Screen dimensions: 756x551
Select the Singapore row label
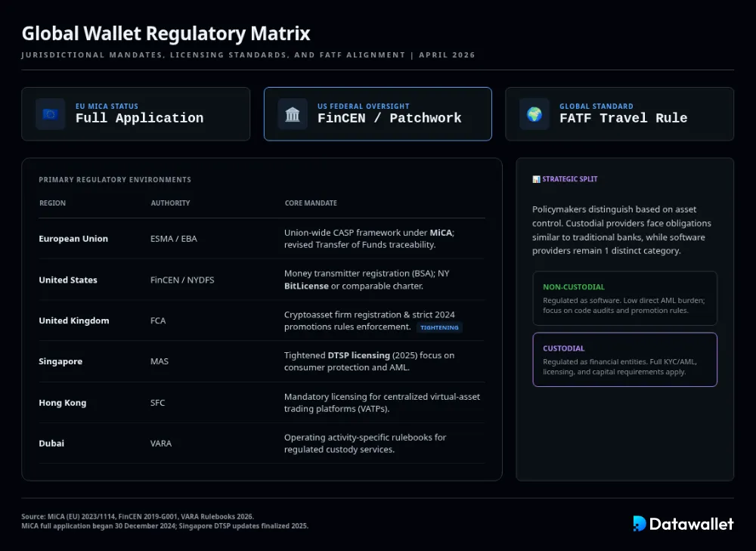(x=60, y=361)
